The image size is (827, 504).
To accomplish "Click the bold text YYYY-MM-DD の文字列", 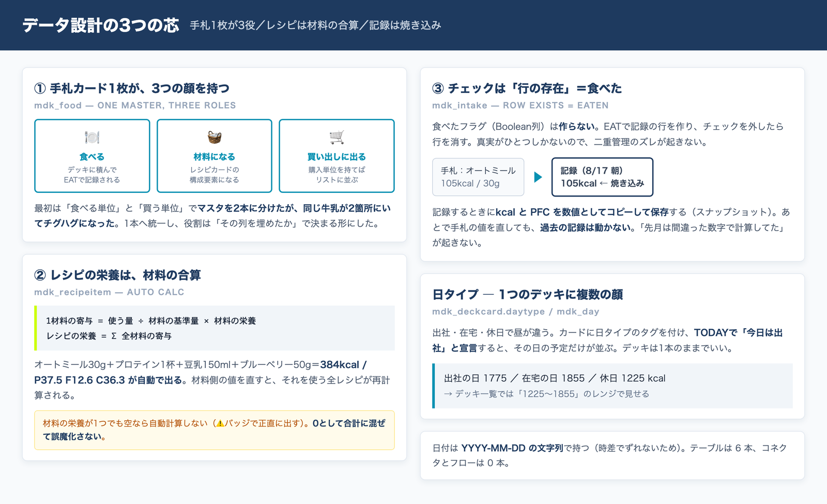I will coord(512,448).
